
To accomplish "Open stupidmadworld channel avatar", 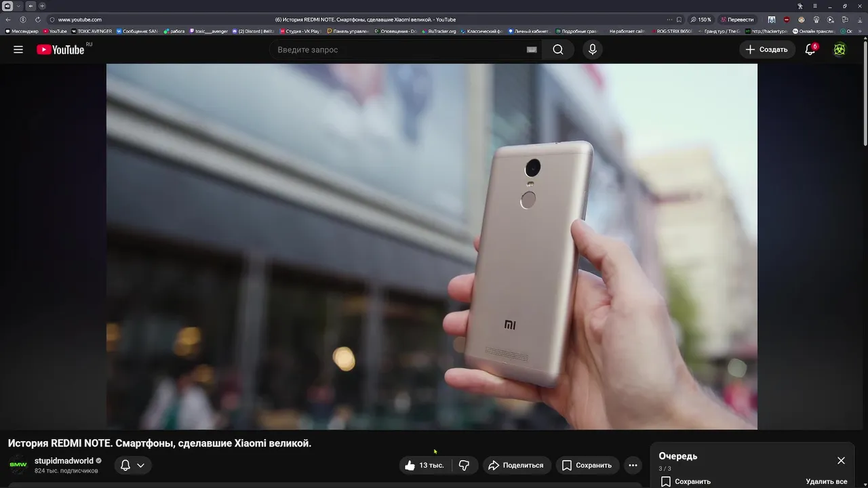I will (18, 466).
